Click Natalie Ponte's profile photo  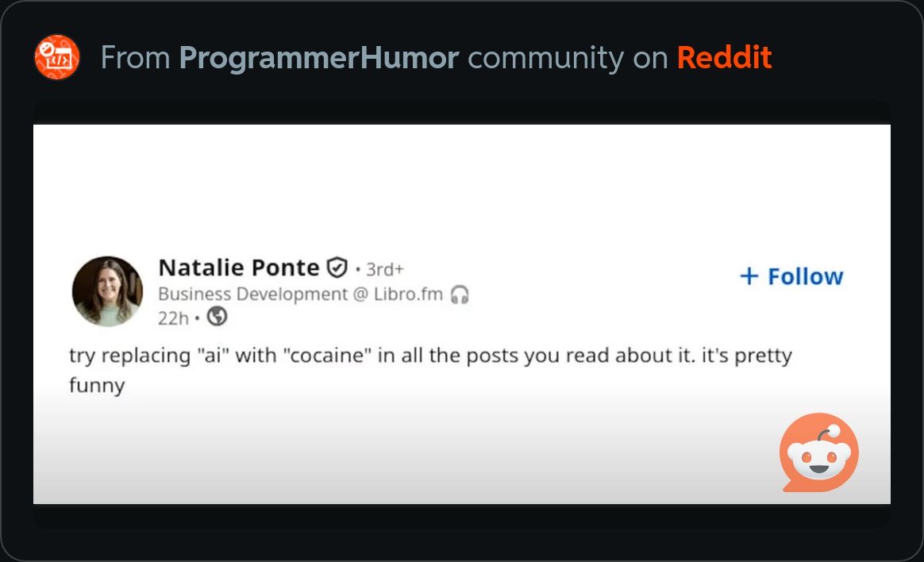coord(107,291)
